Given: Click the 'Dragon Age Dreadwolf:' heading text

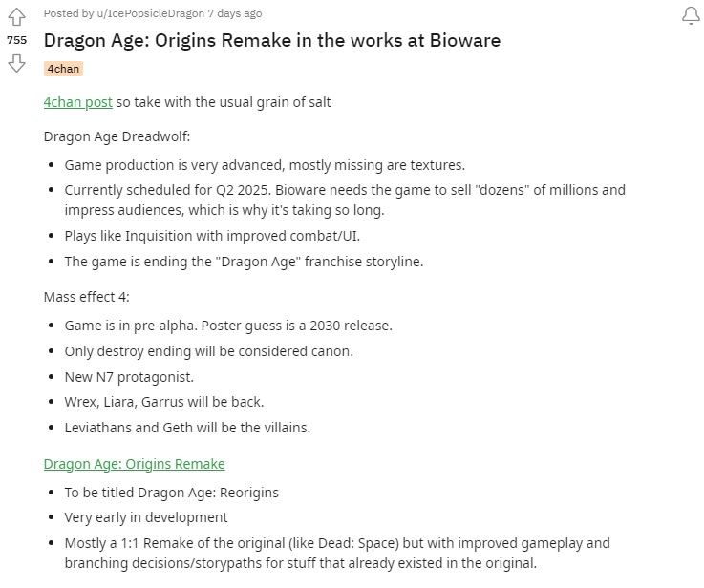Looking at the screenshot, I should 117,136.
